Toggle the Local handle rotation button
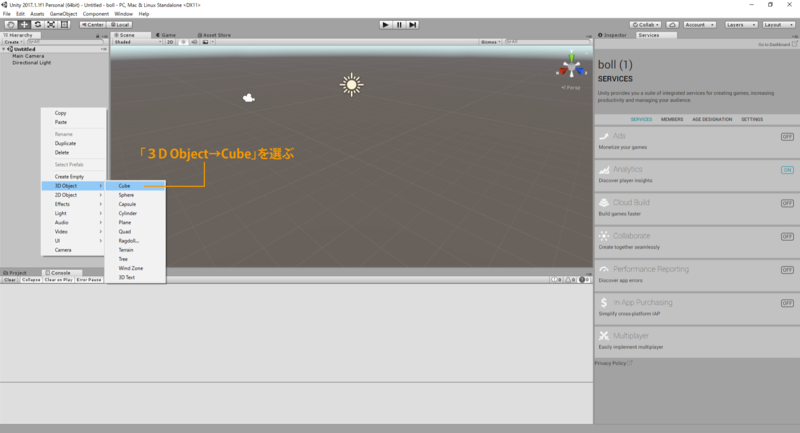 click(x=120, y=24)
